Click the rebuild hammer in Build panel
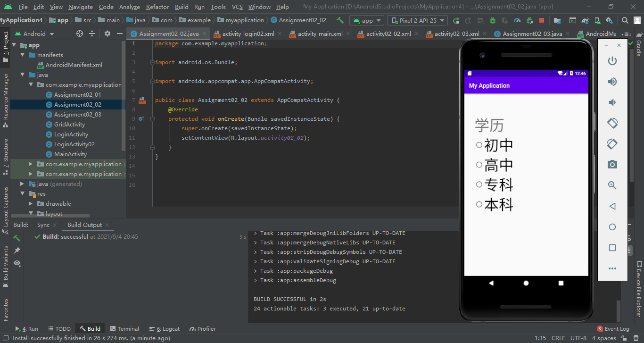The image size is (644, 343). [x=17, y=238]
